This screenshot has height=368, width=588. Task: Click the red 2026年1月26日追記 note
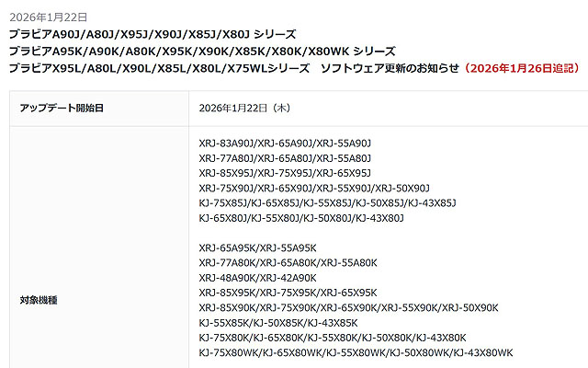tap(521, 68)
